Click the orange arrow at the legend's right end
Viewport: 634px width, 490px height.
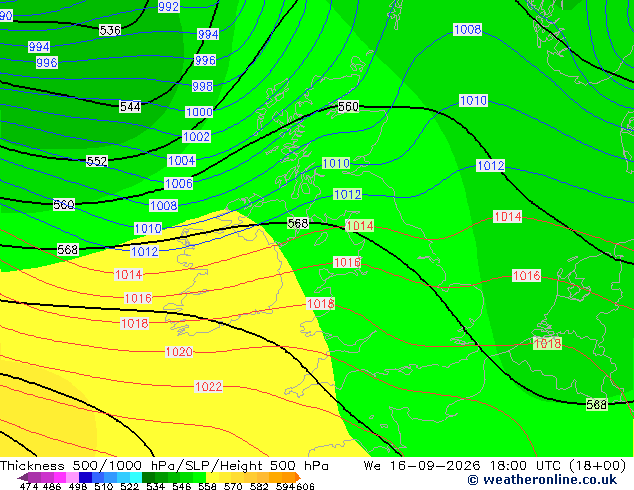[298, 477]
